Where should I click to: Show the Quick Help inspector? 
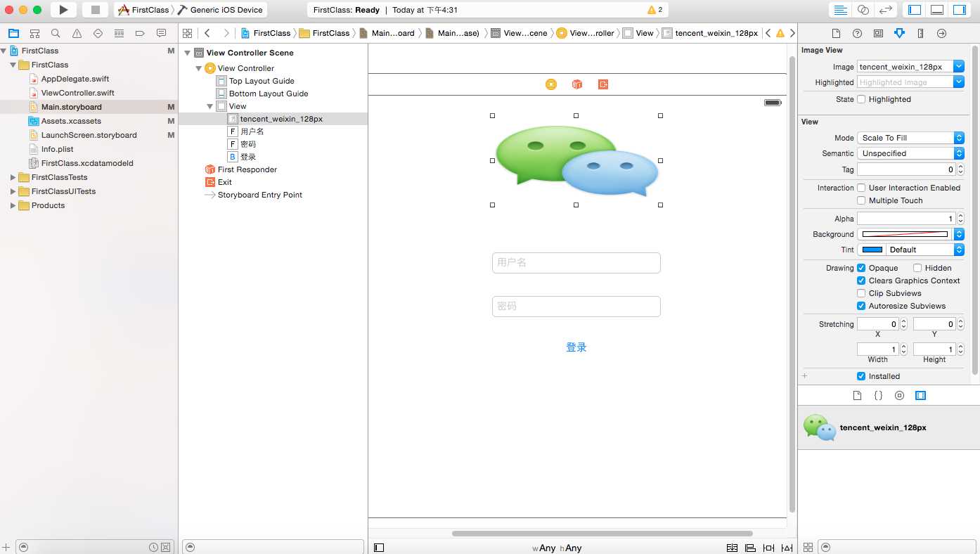[857, 33]
